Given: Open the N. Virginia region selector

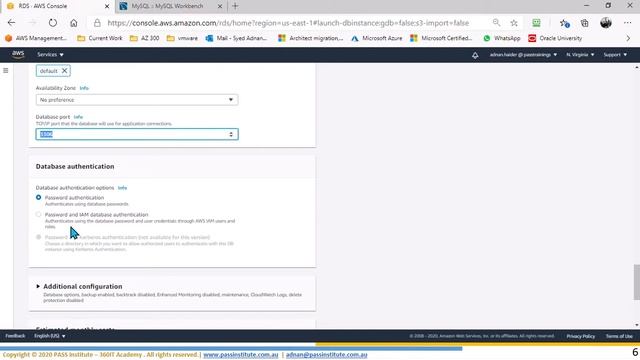Looking at the screenshot, I should (580, 54).
